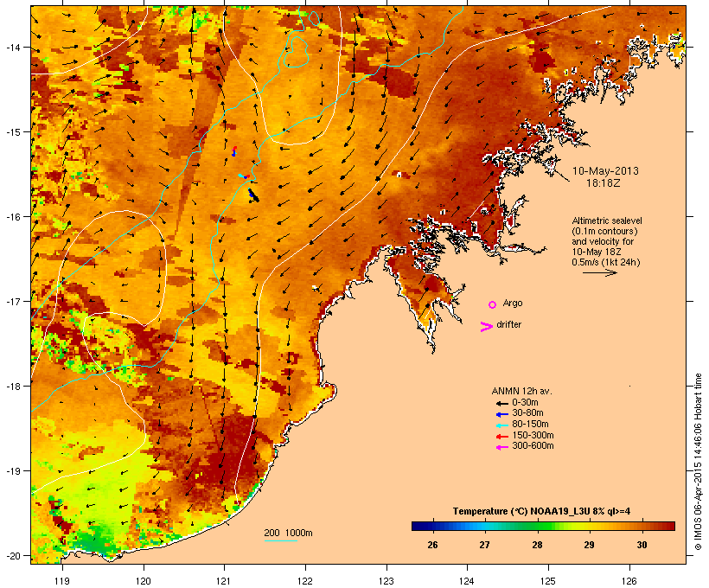Click the dark red end of temperature scale
709x588 pixels.
670,526
